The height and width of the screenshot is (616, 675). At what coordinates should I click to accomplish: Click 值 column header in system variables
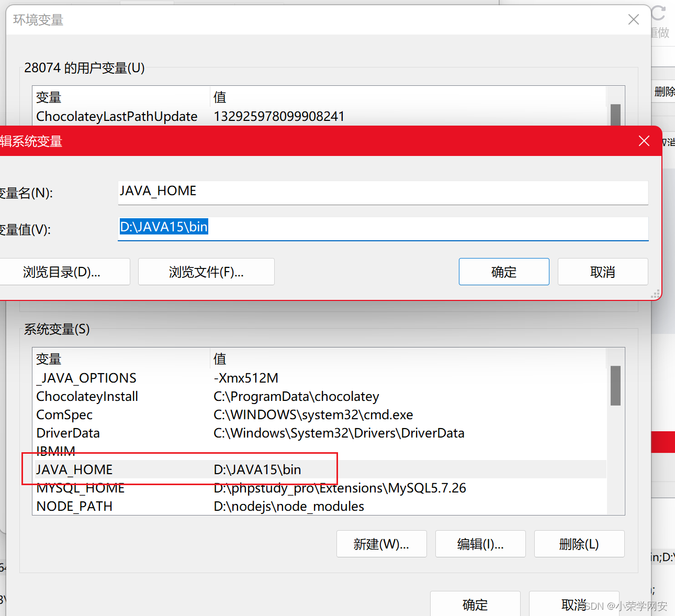(x=408, y=359)
